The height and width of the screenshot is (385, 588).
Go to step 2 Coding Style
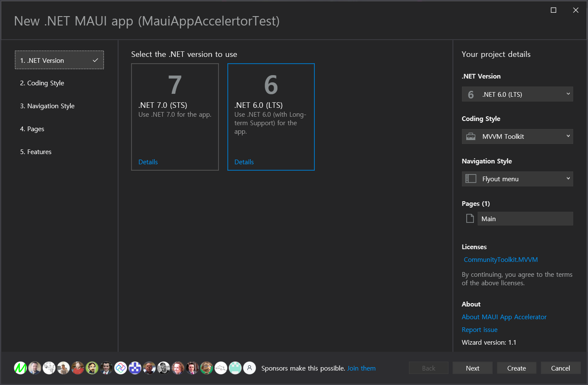click(59, 83)
